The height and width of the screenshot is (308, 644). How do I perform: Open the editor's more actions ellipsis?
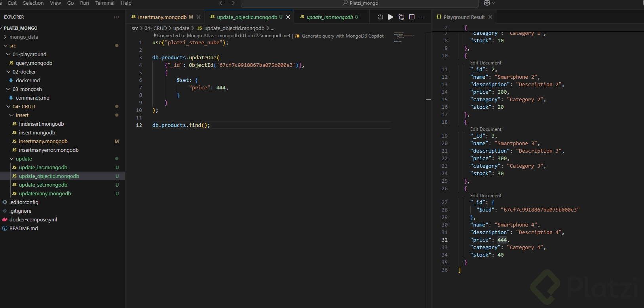[422, 17]
